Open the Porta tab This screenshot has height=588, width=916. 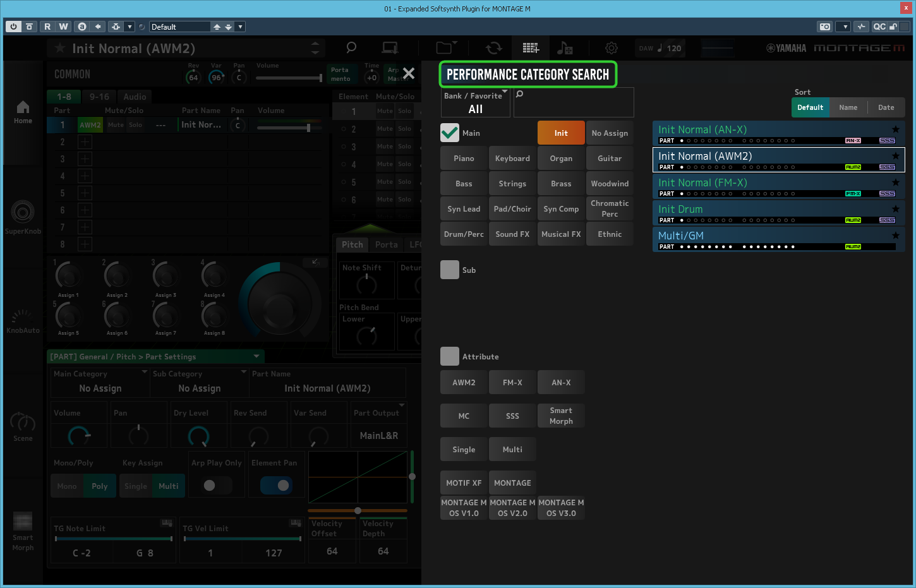click(386, 244)
